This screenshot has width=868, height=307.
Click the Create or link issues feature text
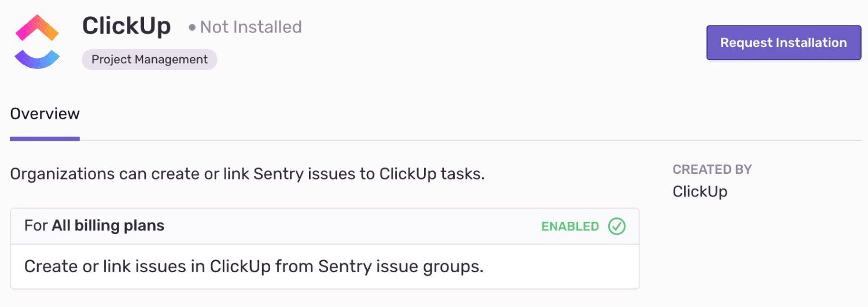pos(253,266)
